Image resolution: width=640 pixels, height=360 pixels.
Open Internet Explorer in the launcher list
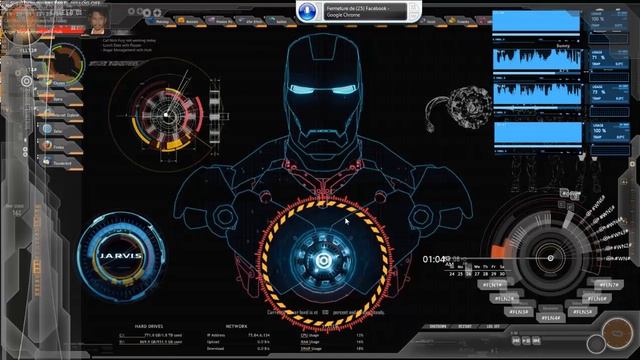60,115
